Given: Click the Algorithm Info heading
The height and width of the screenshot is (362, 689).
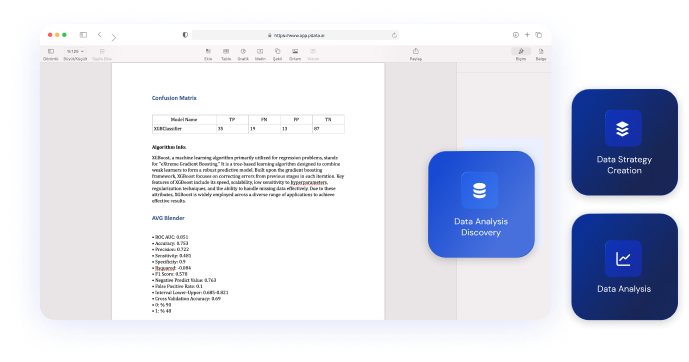Looking at the screenshot, I should [x=169, y=147].
